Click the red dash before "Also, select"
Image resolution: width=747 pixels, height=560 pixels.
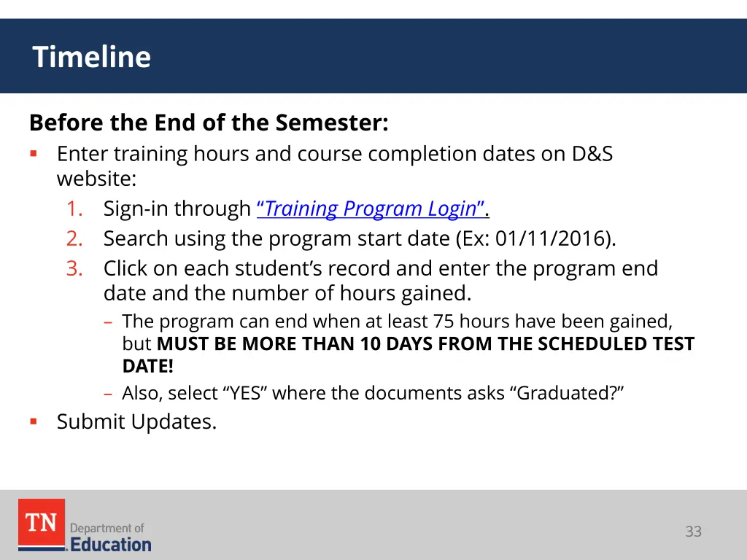pos(108,394)
